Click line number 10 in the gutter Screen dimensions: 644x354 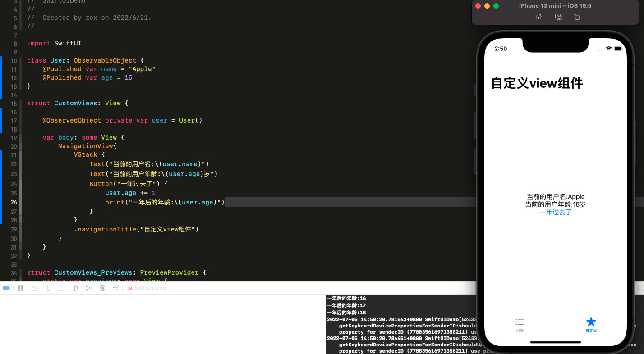coord(14,60)
